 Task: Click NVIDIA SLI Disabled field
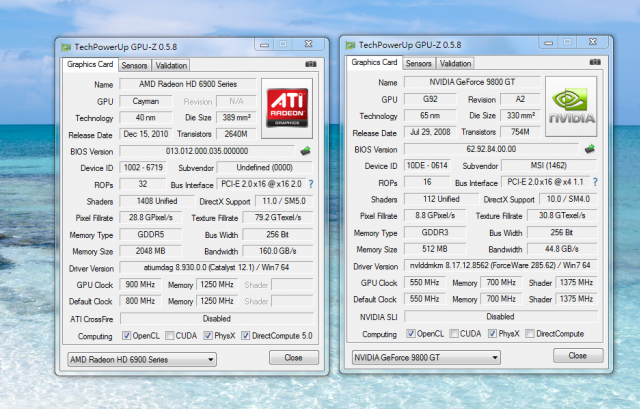tap(500, 316)
